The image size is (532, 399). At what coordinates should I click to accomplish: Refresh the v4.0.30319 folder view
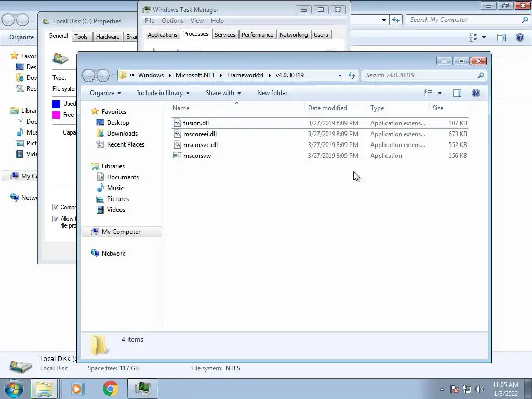point(352,75)
